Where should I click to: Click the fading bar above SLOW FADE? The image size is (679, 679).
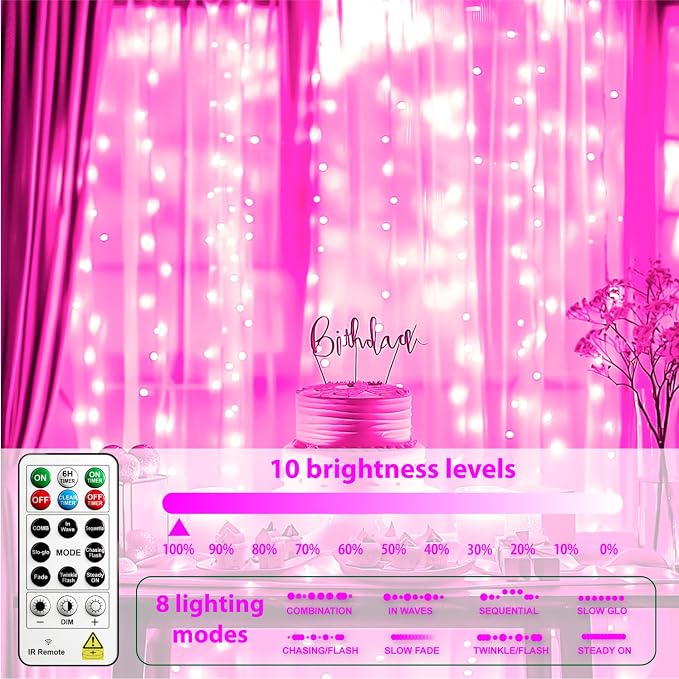(x=412, y=637)
